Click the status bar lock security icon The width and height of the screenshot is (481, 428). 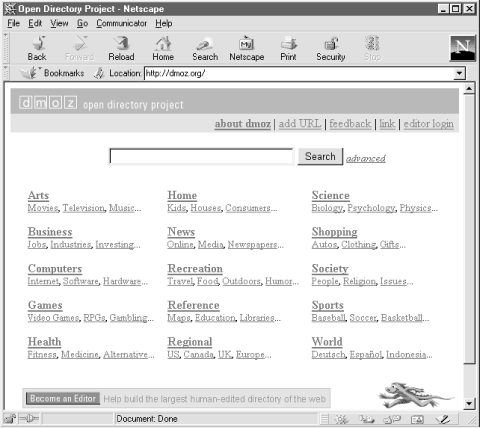pos(10,418)
